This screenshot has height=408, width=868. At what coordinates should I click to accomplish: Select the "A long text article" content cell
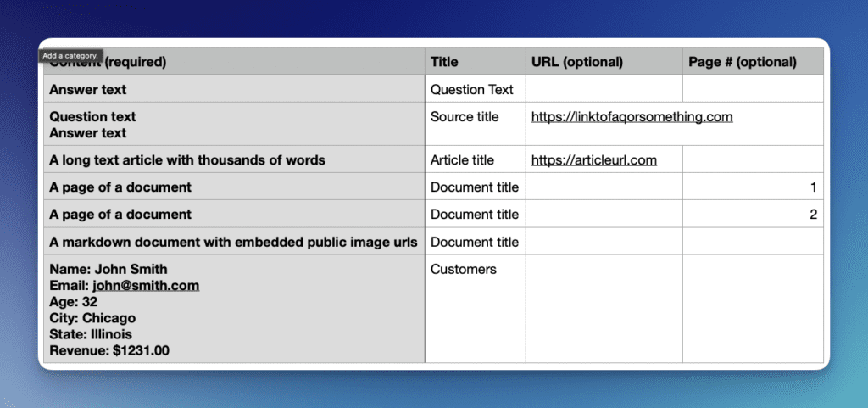click(x=187, y=160)
